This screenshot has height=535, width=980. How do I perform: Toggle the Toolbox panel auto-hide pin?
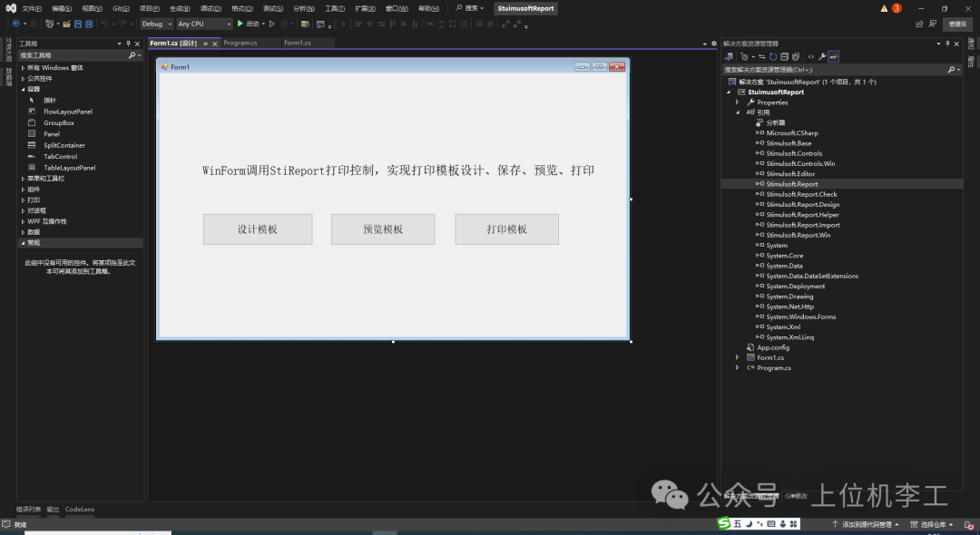pyautogui.click(x=128, y=44)
